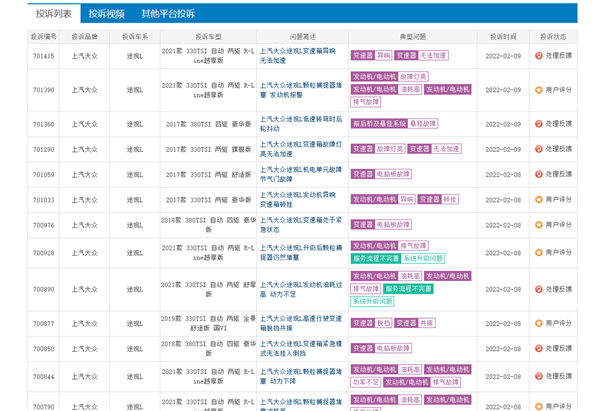600x411 pixels.
Task: Click the 变速器 顿挫 tag in row 701033
Action: tap(438, 199)
